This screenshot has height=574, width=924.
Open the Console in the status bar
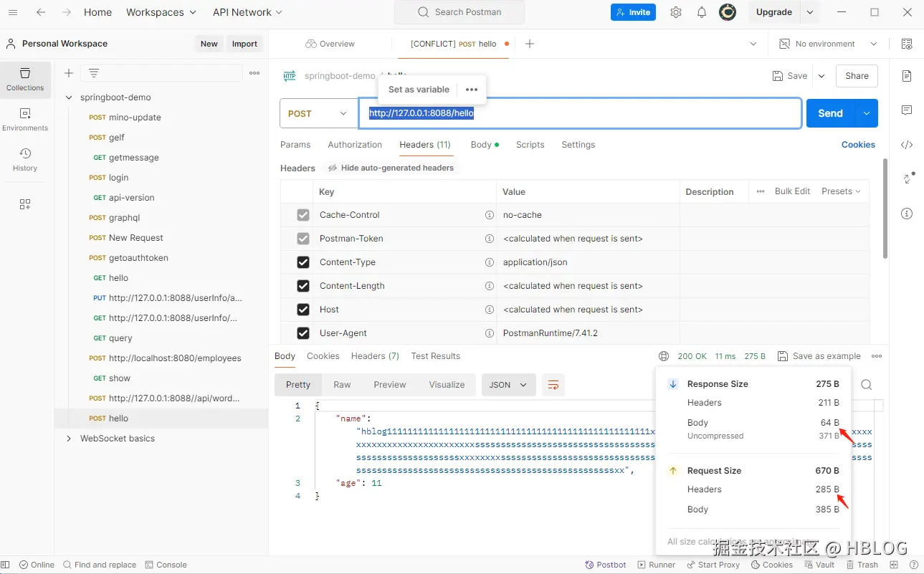pos(166,565)
